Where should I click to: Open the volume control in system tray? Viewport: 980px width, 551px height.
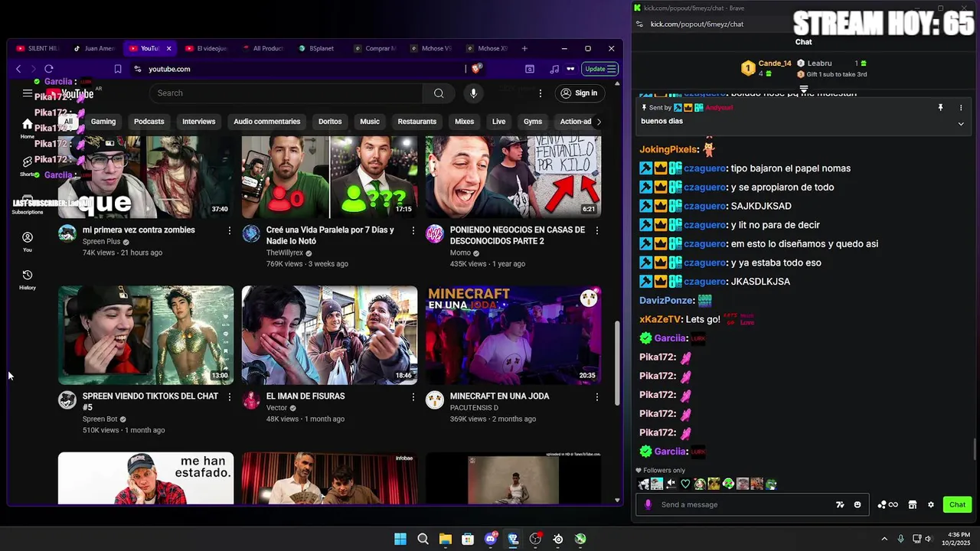tap(929, 540)
